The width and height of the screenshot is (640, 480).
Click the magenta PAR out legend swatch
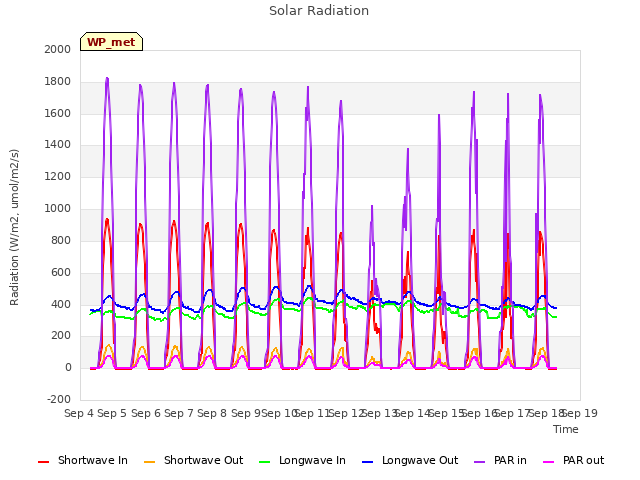click(549, 462)
